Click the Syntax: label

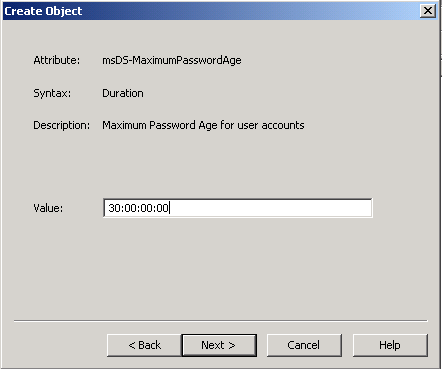tap(52, 93)
